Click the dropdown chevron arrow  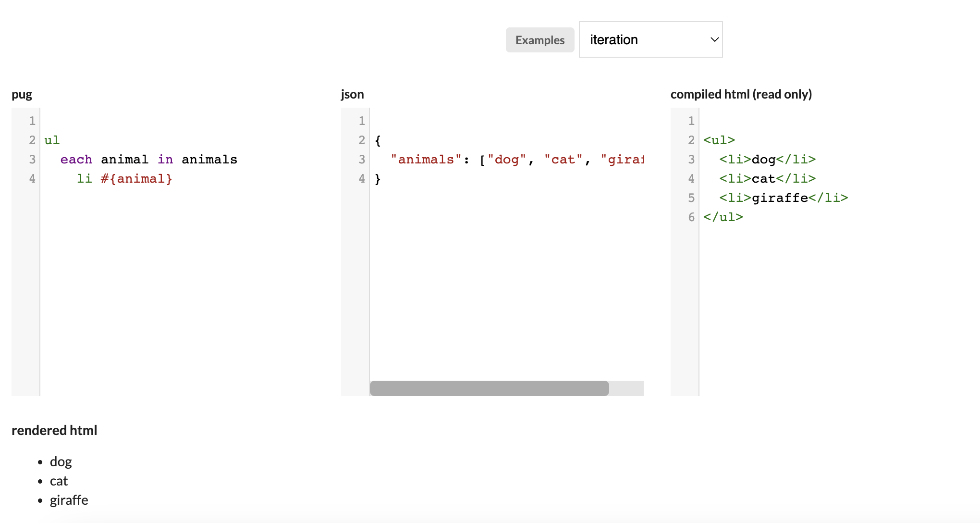(714, 39)
